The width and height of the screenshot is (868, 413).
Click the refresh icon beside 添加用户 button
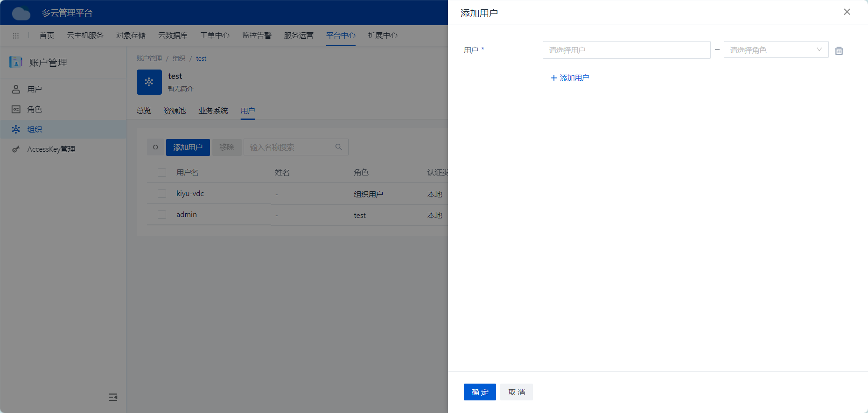click(x=155, y=147)
